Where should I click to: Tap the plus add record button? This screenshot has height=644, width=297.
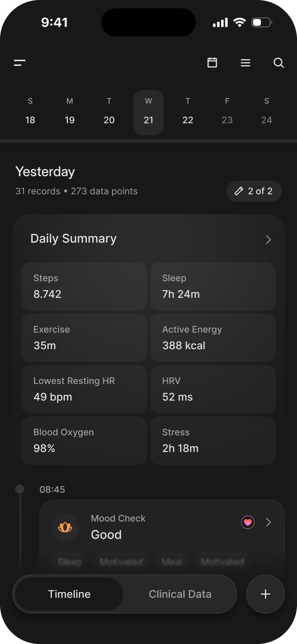click(x=266, y=594)
